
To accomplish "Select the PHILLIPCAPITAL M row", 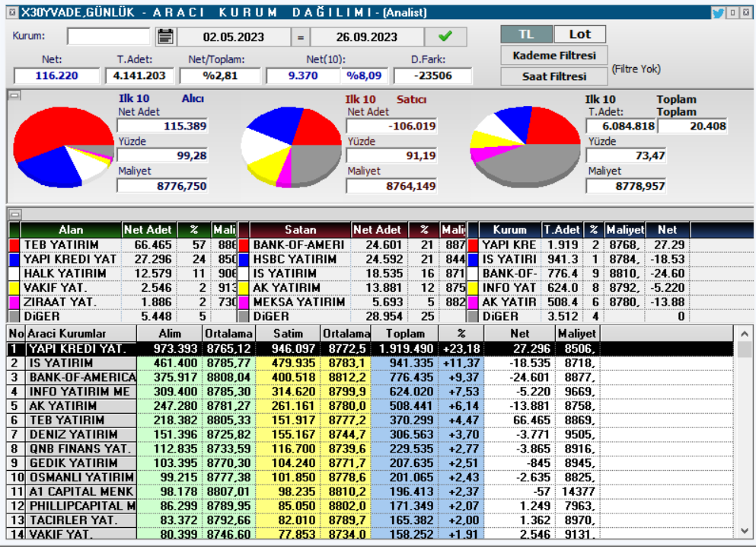I will [x=370, y=506].
